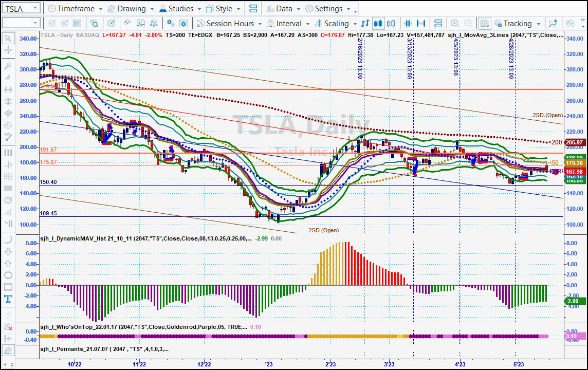The height and width of the screenshot is (370, 588).
Task: Expand more drawing tools chevron at bottom left
Action: pos(12,364)
